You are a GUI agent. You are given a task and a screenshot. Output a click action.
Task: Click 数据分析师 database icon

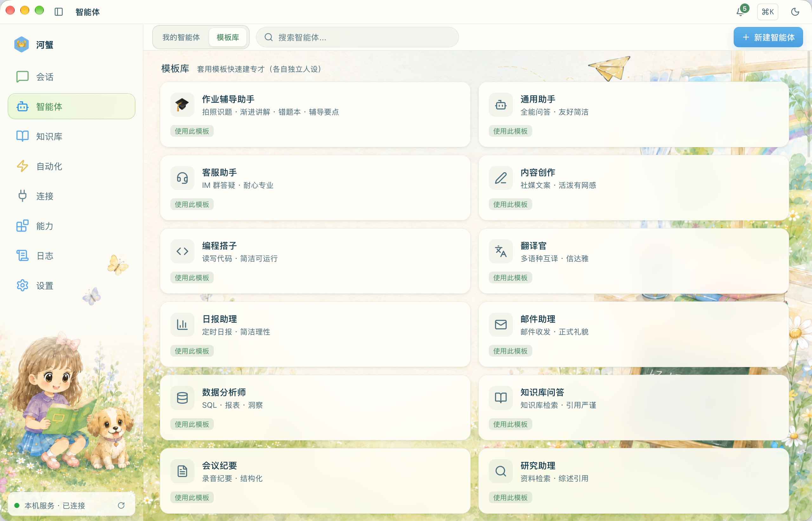182,398
